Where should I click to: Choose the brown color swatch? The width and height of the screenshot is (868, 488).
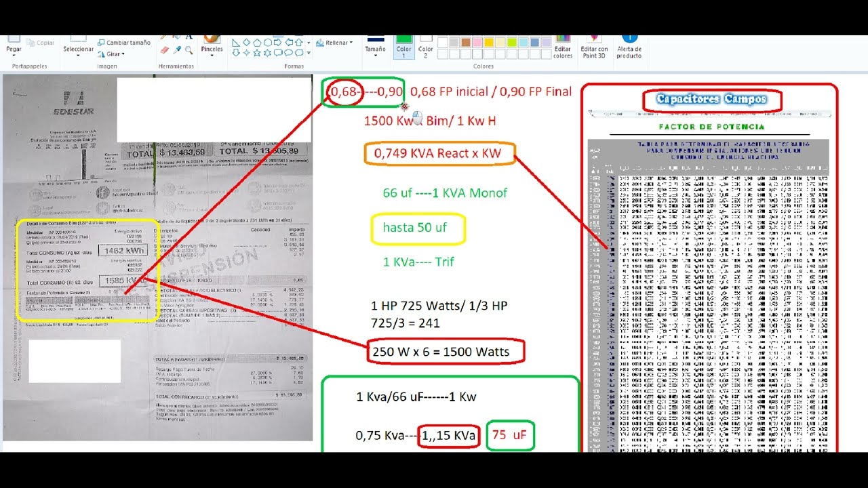point(466,43)
